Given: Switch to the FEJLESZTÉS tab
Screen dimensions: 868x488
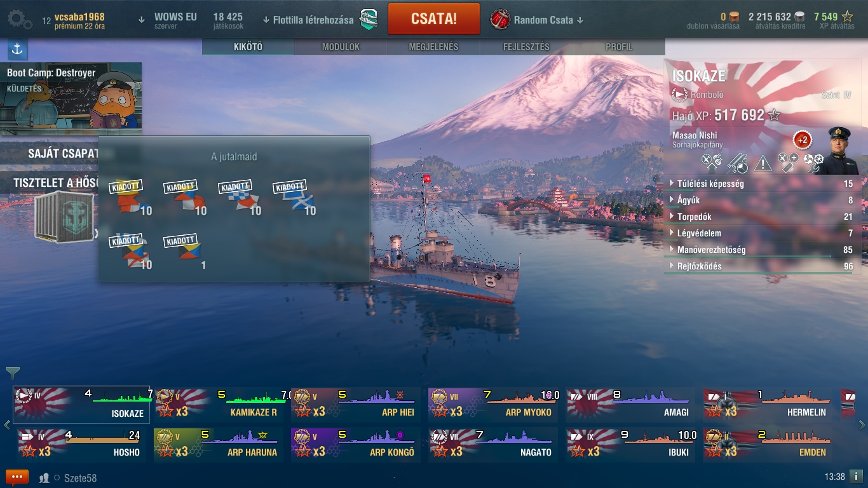Looking at the screenshot, I should click(x=526, y=47).
